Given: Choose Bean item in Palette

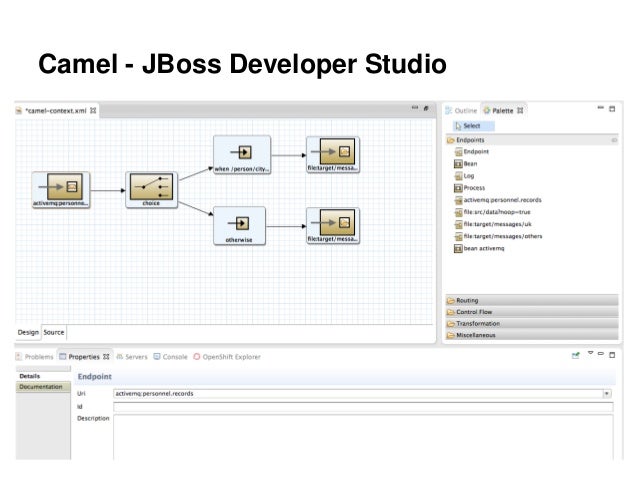Looking at the screenshot, I should click(x=466, y=164).
